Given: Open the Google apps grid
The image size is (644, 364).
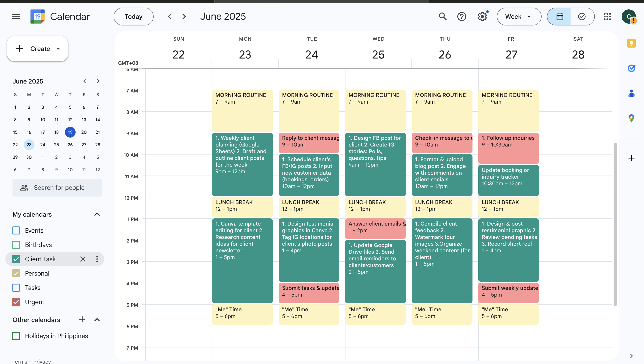Looking at the screenshot, I should click(x=607, y=17).
